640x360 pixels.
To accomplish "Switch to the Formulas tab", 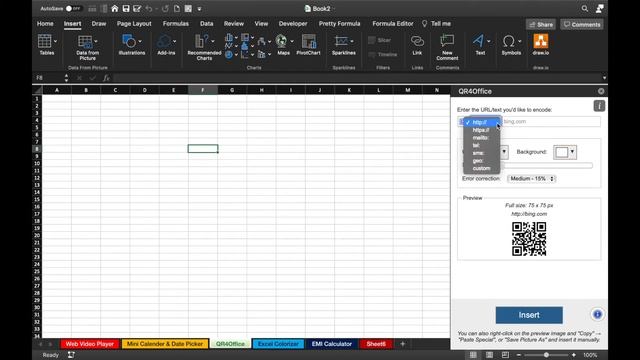I will click(x=176, y=24).
